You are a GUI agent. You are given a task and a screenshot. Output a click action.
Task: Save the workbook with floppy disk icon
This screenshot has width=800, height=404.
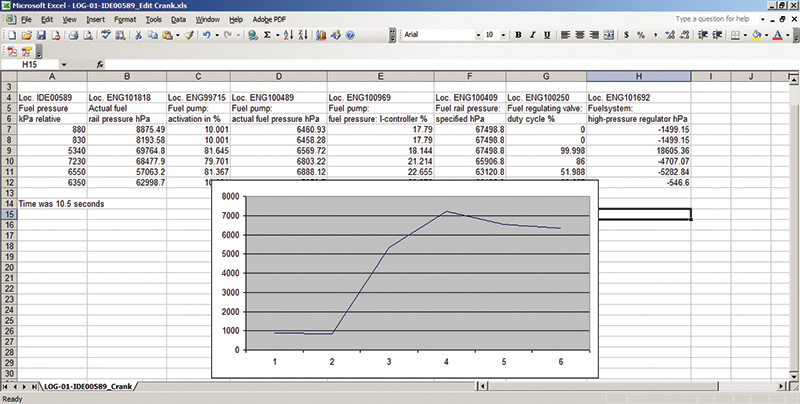coord(41,35)
